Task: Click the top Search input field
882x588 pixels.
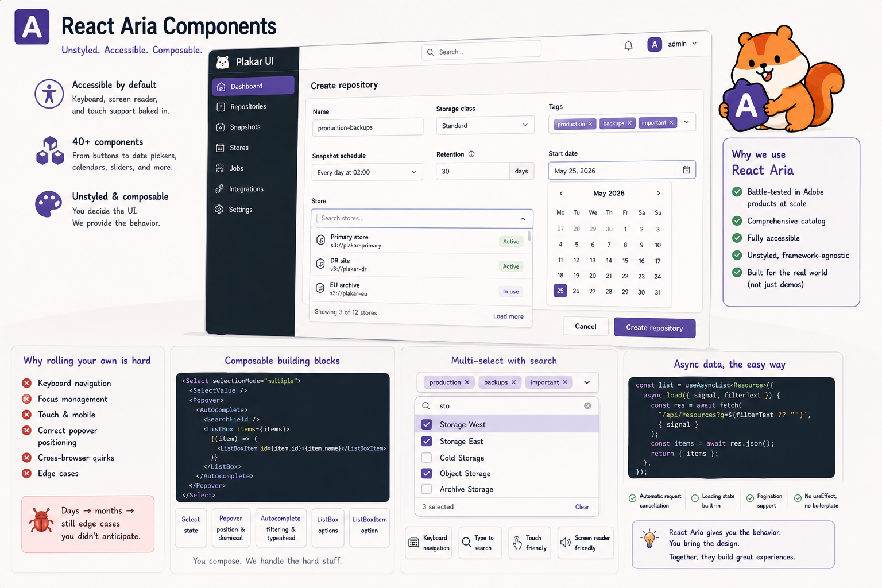Action: point(481,51)
